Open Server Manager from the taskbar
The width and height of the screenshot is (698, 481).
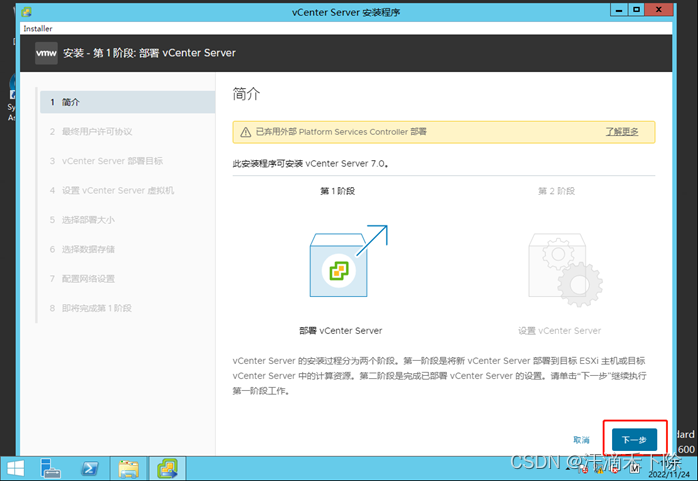(x=50, y=469)
